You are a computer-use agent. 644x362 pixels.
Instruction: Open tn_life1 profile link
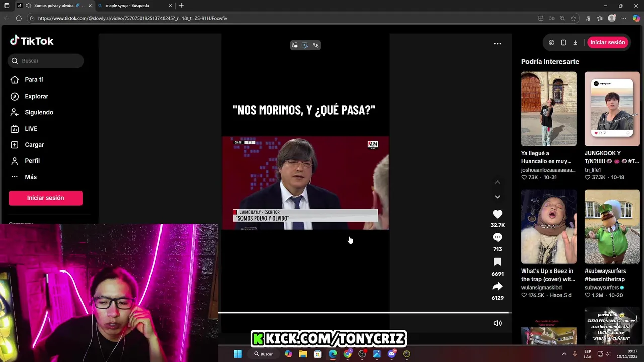pos(593,170)
